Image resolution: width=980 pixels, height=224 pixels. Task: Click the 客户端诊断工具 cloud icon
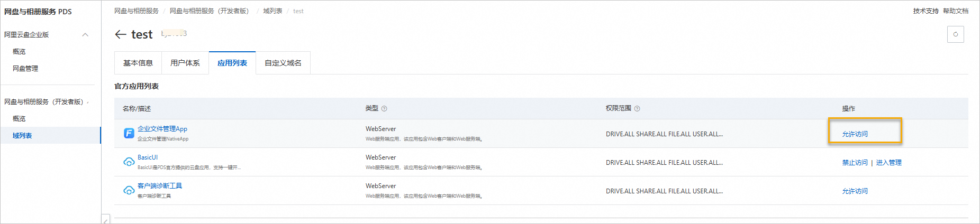click(x=129, y=190)
